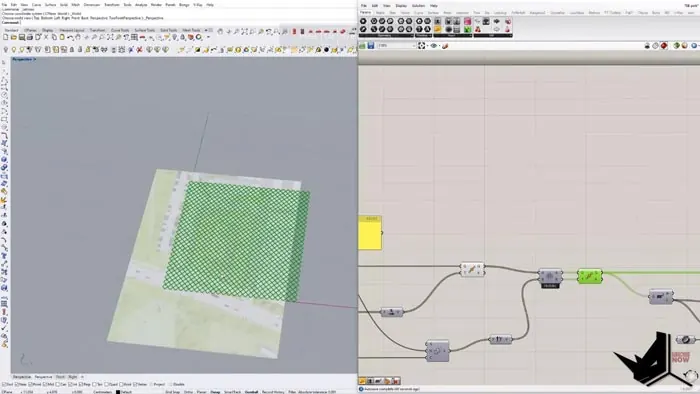The height and width of the screenshot is (394, 700).
Task: Expand the Util section bar in Params tab
Action: pos(493,35)
